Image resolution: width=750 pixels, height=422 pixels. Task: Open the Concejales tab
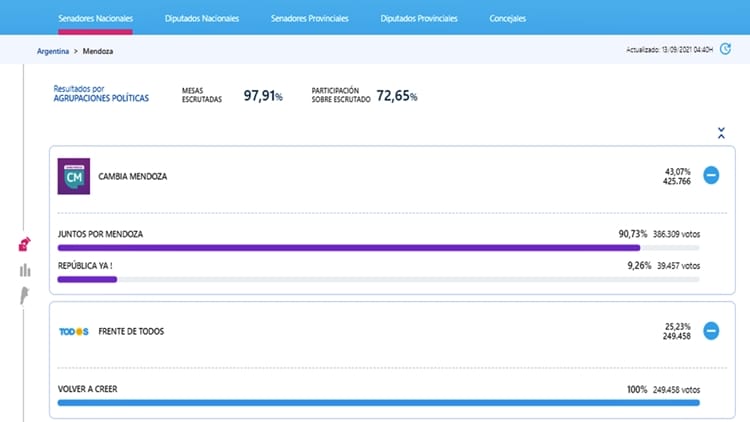(507, 19)
